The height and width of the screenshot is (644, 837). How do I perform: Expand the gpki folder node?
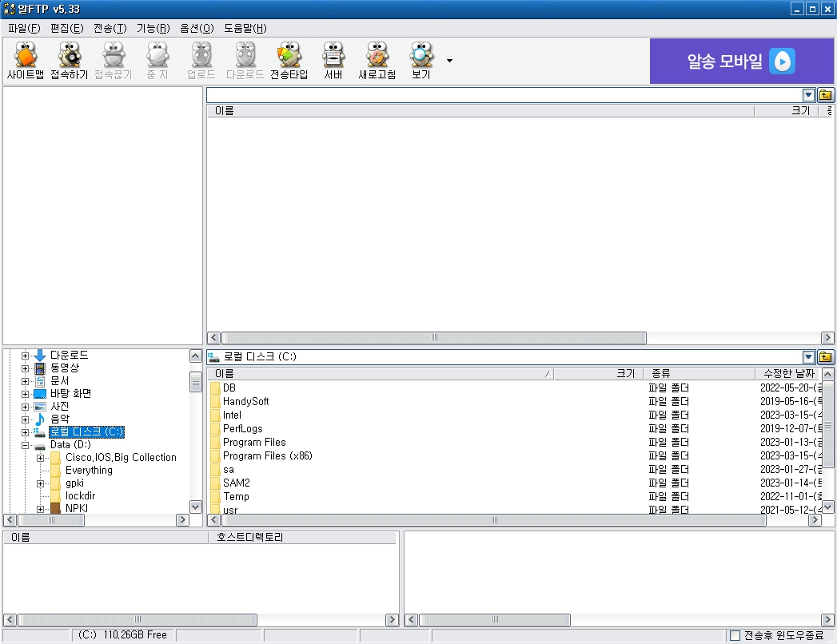pyautogui.click(x=40, y=483)
